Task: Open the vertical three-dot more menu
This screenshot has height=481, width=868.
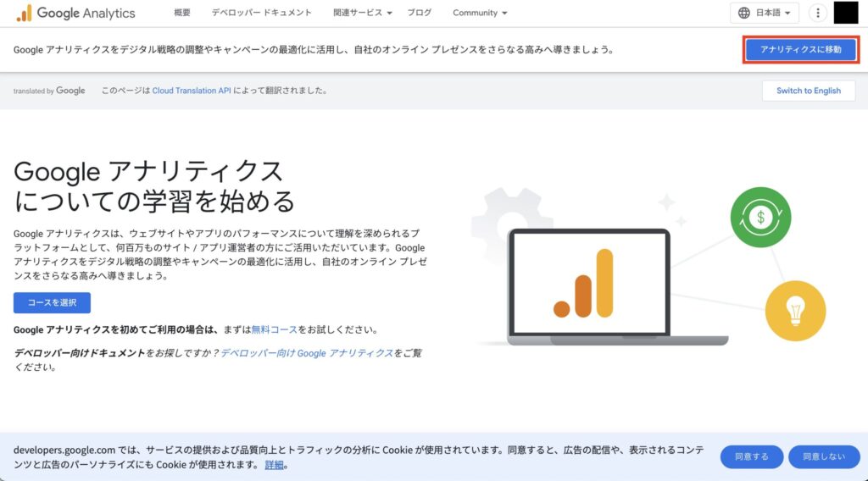Action: pyautogui.click(x=818, y=13)
